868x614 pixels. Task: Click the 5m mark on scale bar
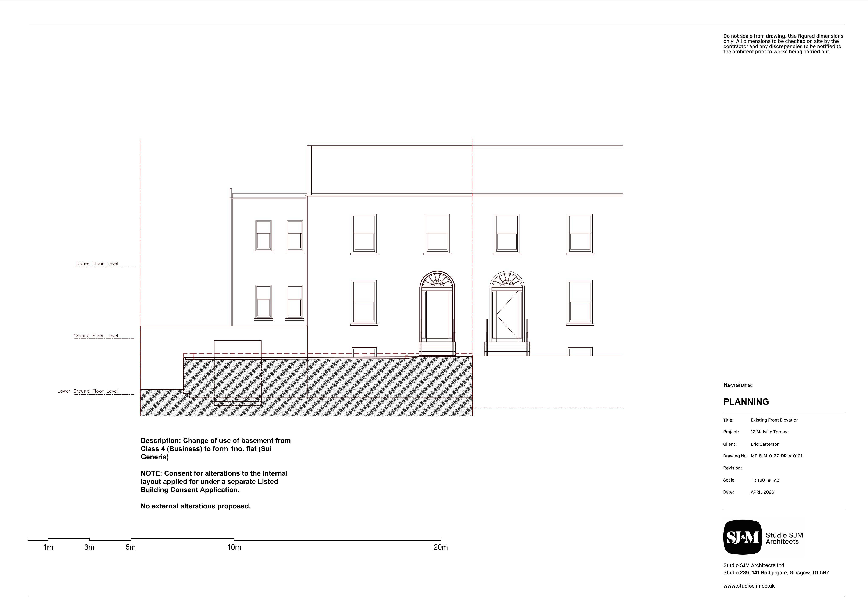130,547
